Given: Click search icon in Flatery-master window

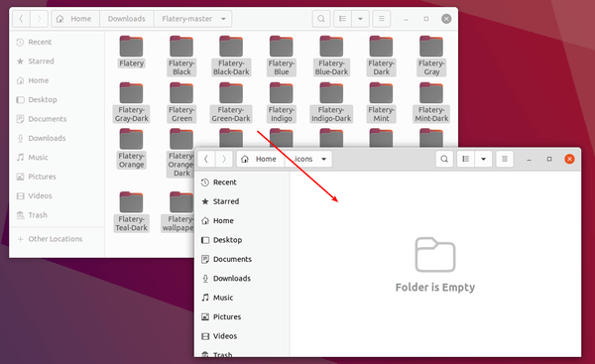Looking at the screenshot, I should click(x=321, y=19).
